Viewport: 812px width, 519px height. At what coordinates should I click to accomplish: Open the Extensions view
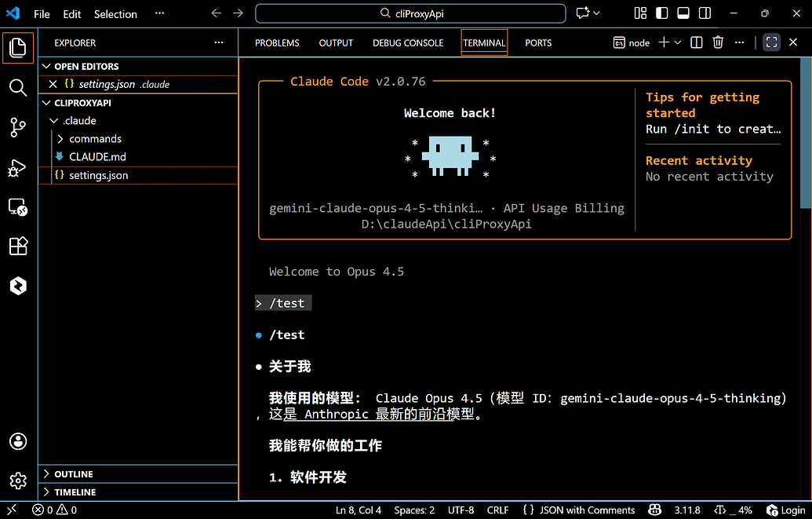(x=18, y=247)
